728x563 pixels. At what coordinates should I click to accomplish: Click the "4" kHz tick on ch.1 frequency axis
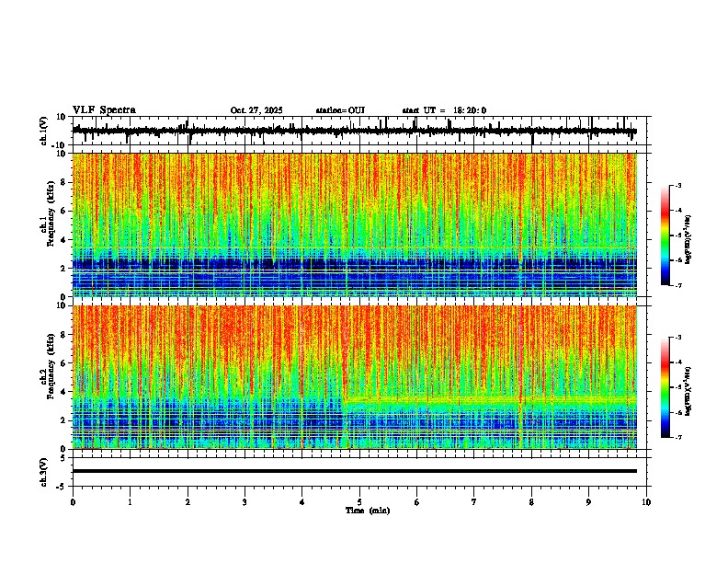click(63, 240)
